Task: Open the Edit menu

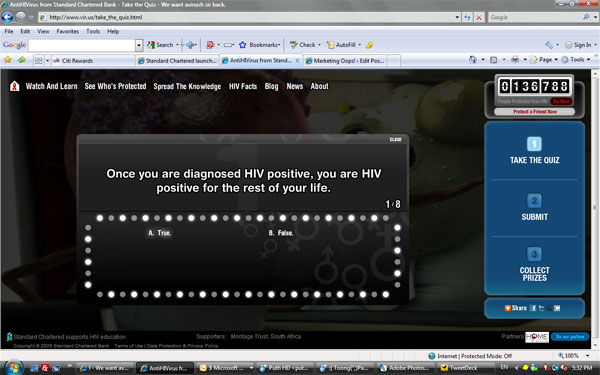Action: tap(25, 31)
